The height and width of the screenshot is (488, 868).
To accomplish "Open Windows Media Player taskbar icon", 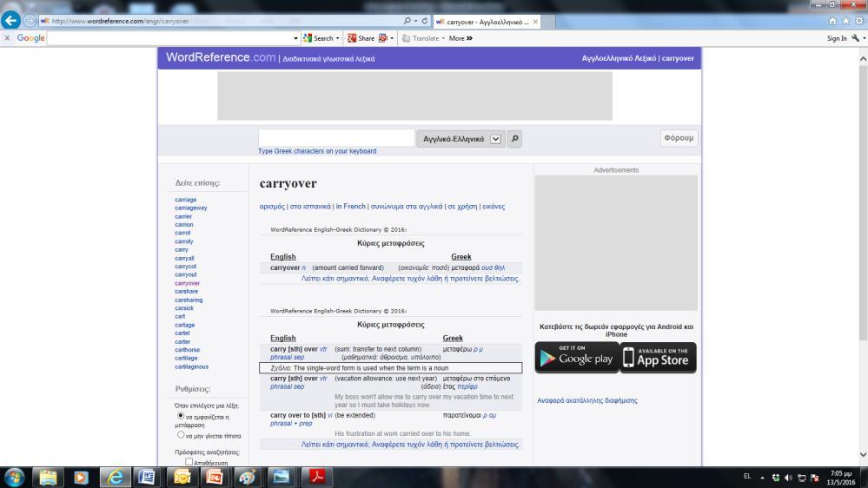I will coord(81,477).
